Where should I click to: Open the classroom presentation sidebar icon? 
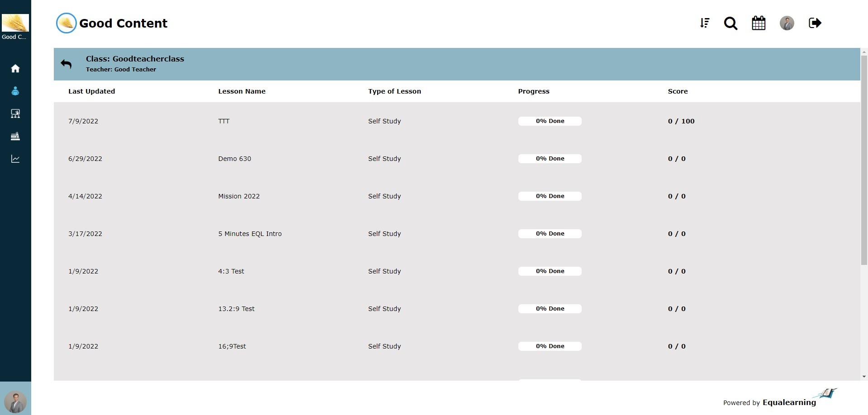coord(15,113)
